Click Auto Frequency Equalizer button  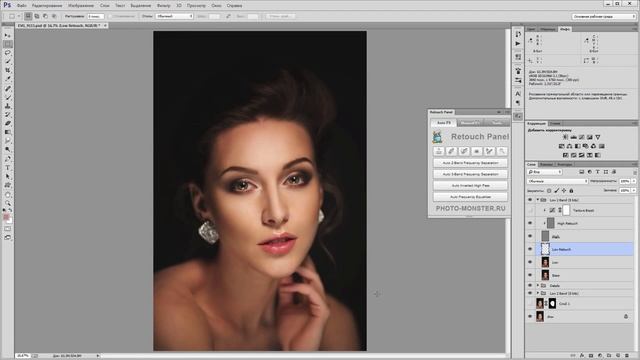(470, 197)
